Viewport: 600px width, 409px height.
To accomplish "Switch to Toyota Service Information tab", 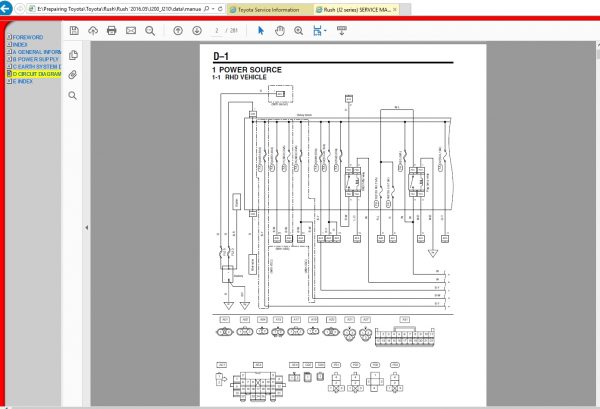I will click(x=269, y=10).
